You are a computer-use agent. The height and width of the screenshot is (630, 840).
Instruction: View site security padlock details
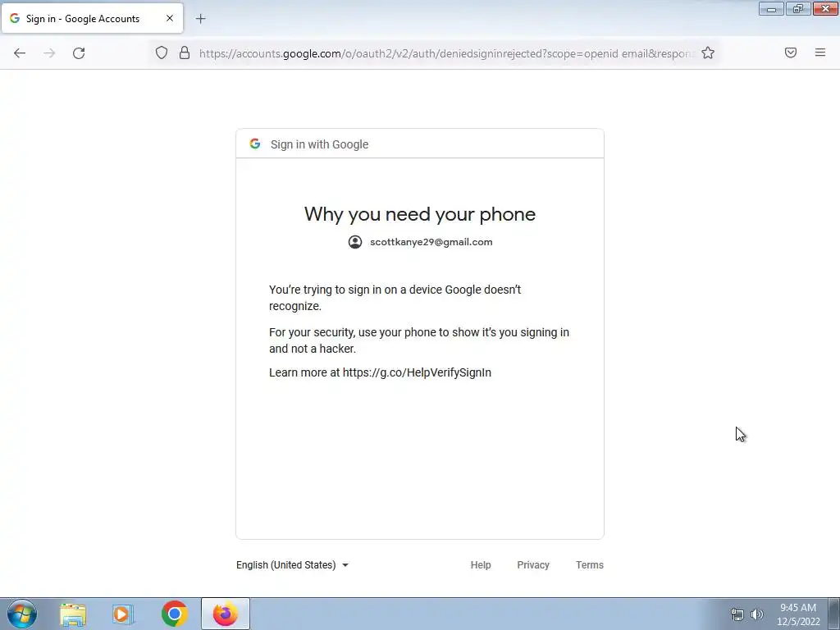click(x=185, y=52)
